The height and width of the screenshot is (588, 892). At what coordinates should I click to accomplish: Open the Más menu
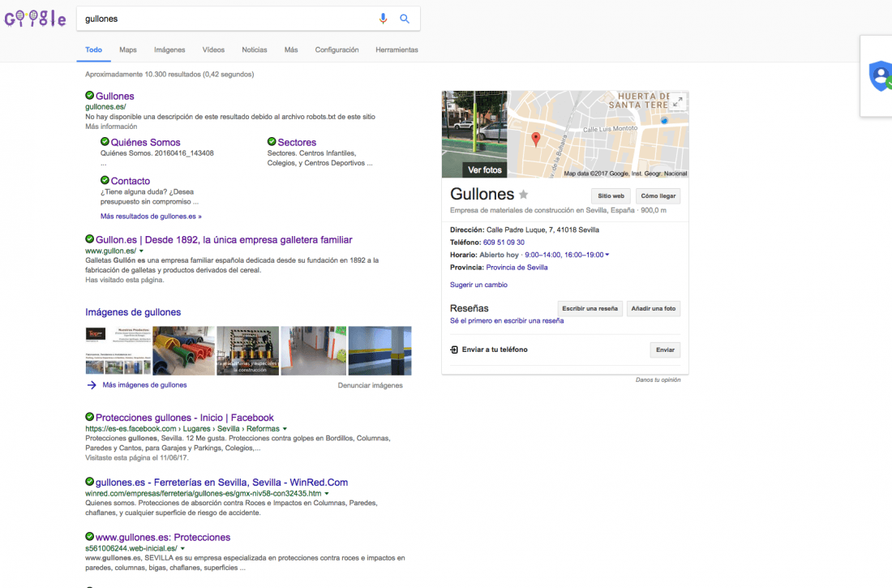coord(291,50)
